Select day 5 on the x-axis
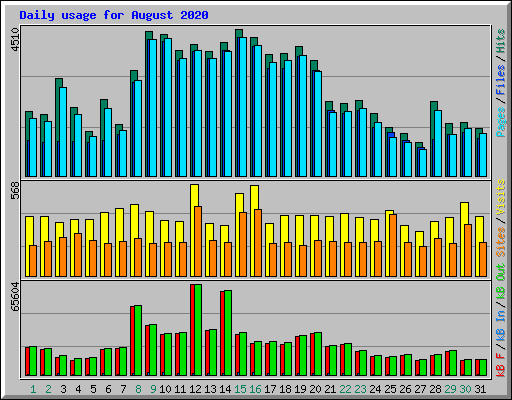 coord(93,389)
